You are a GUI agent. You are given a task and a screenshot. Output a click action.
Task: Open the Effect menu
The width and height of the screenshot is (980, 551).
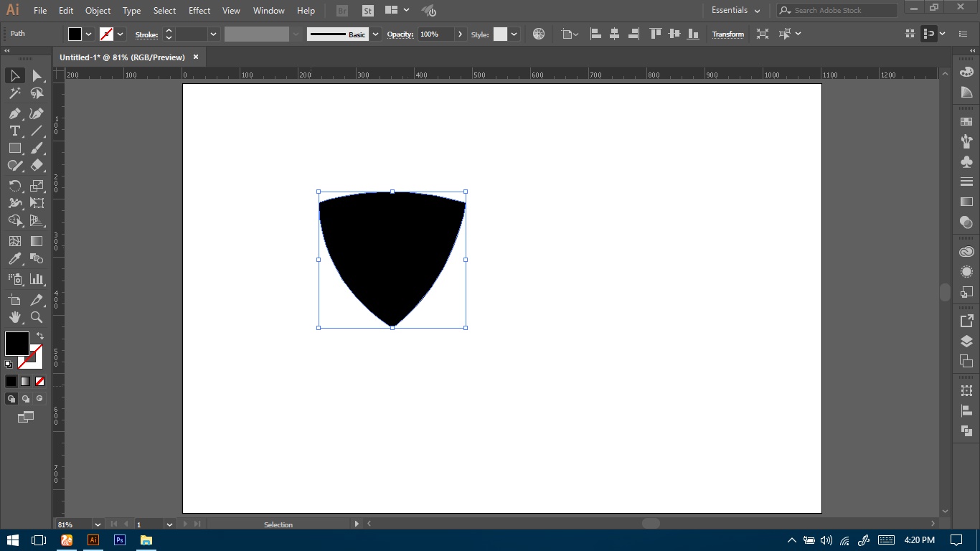[x=199, y=10]
